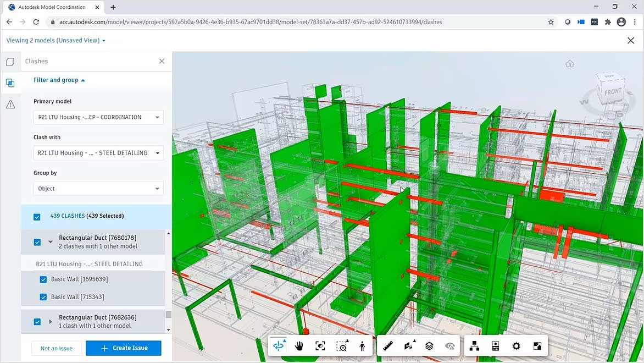Screen dimensions: 644x363
Task: Uncheck Basic Wall [1695639]
Action: pos(43,279)
